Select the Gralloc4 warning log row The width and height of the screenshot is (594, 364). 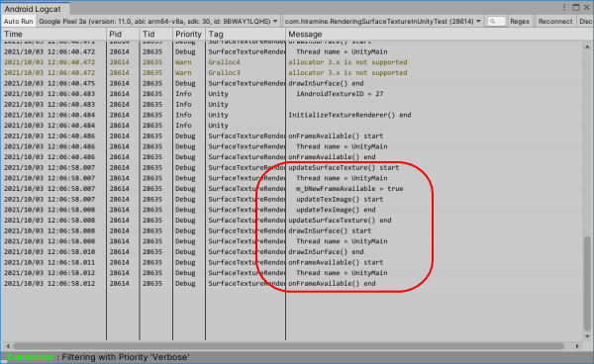pos(292,62)
